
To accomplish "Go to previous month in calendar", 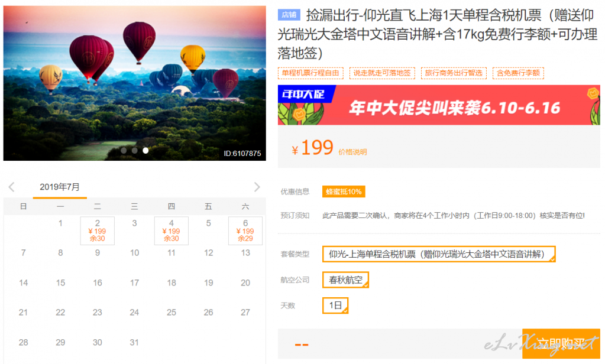I will (x=12, y=187).
